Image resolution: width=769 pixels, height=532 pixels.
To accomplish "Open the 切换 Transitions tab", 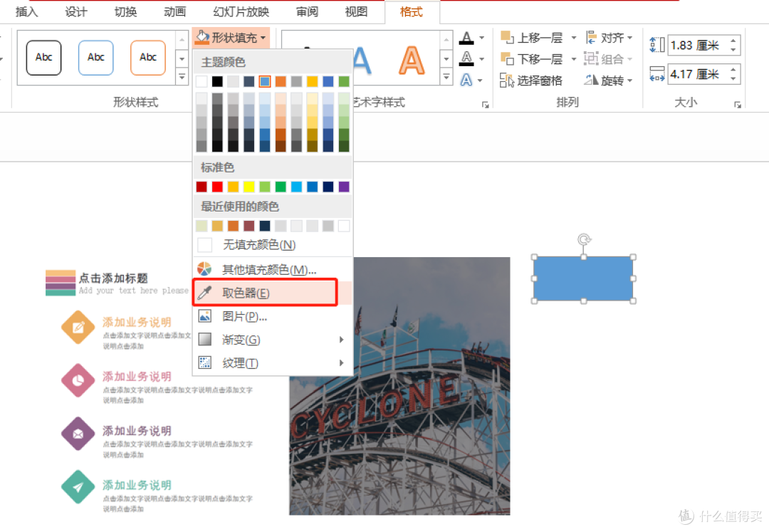I will (125, 12).
